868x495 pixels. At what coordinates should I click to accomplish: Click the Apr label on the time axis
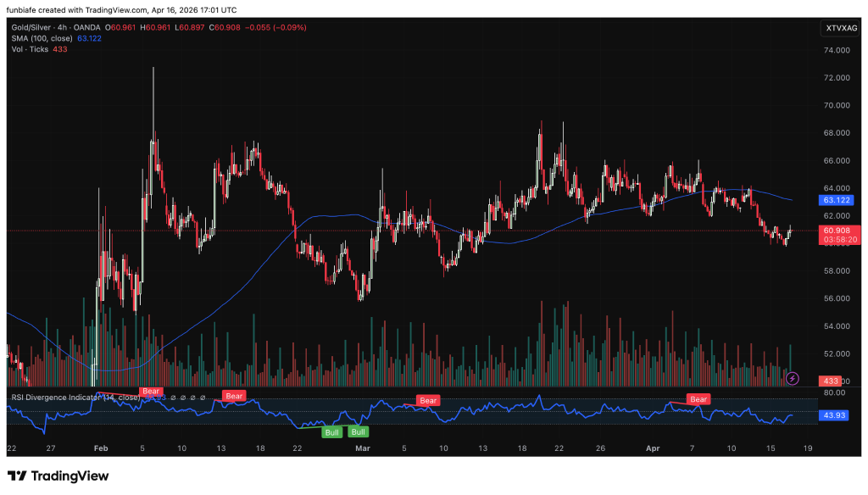point(654,447)
